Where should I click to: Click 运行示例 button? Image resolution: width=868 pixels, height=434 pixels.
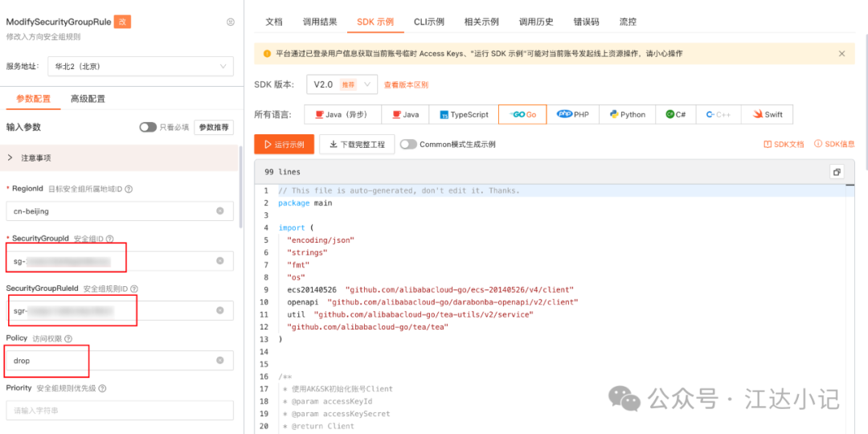point(285,145)
